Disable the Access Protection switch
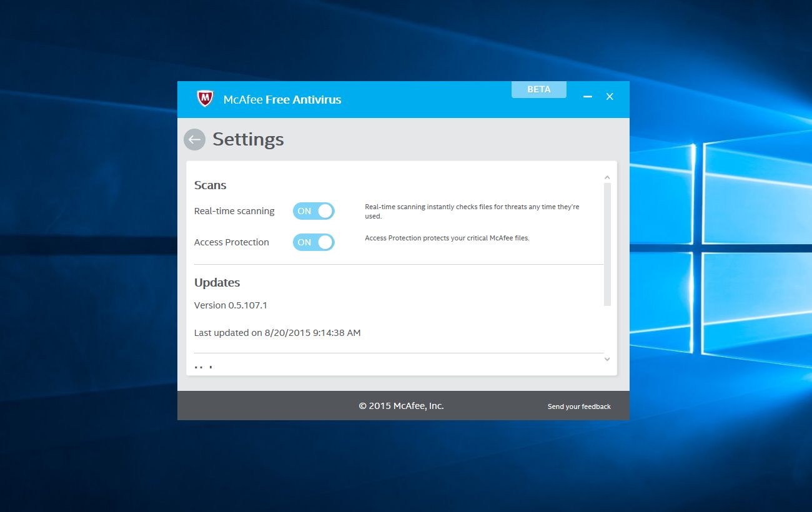 (314, 242)
